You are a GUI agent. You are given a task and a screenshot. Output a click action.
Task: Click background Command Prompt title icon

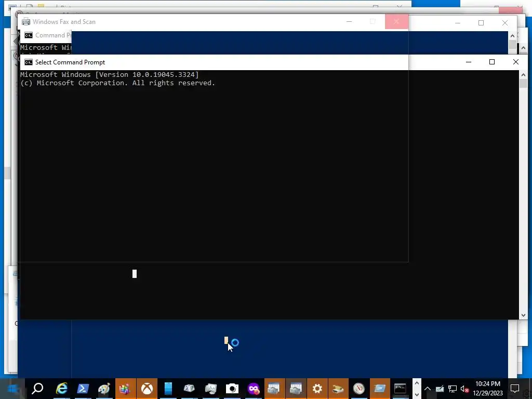[x=29, y=35]
